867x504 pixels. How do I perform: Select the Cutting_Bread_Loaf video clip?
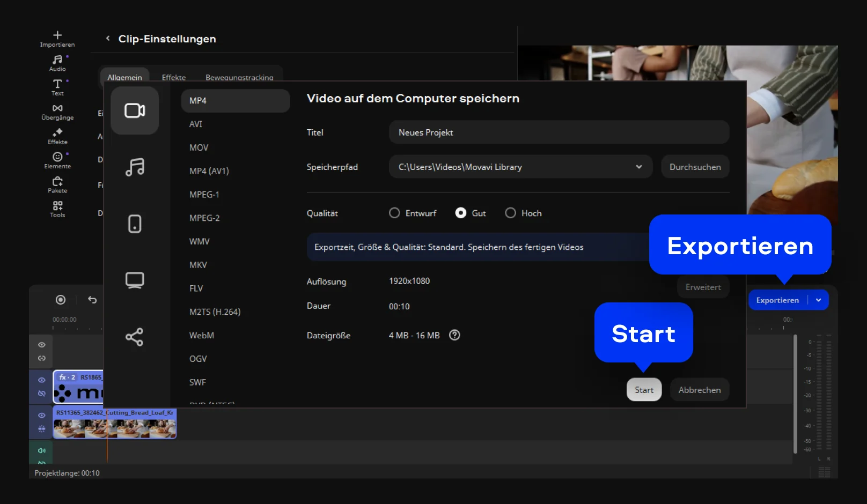115,424
